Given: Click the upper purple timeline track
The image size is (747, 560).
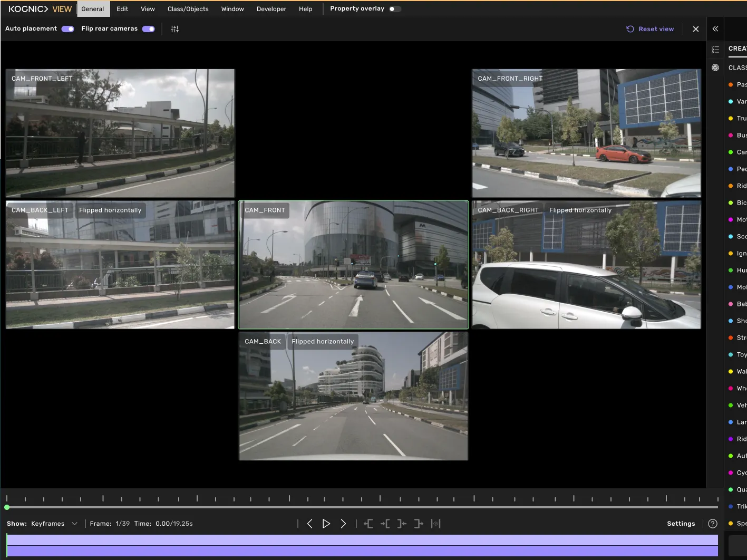Looking at the screenshot, I should (x=362, y=540).
